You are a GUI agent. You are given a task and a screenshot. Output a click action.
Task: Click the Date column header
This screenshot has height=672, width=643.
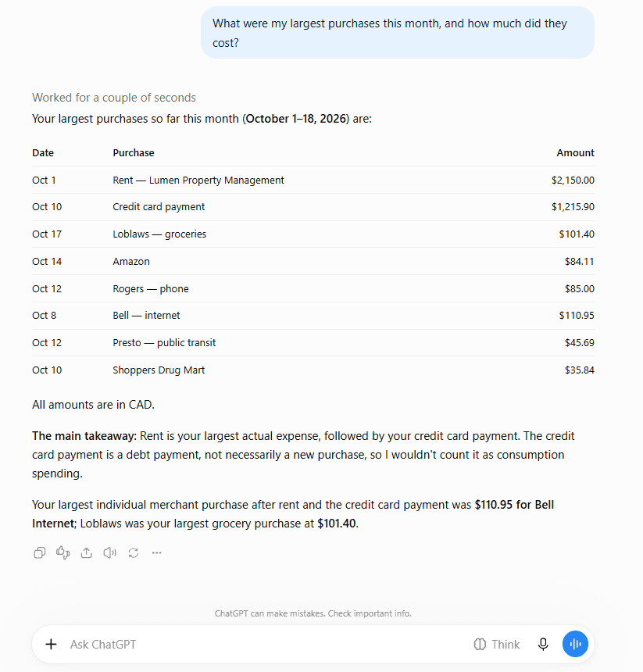[x=43, y=153]
